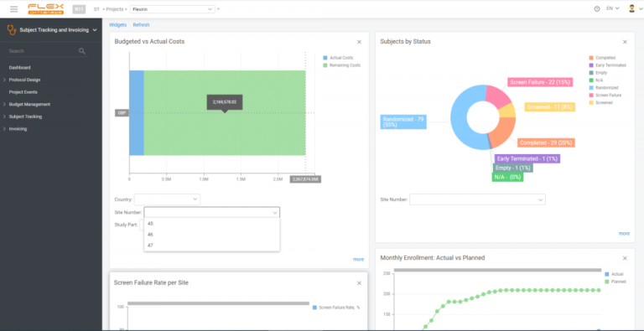Click the Refresh link

tap(141, 25)
